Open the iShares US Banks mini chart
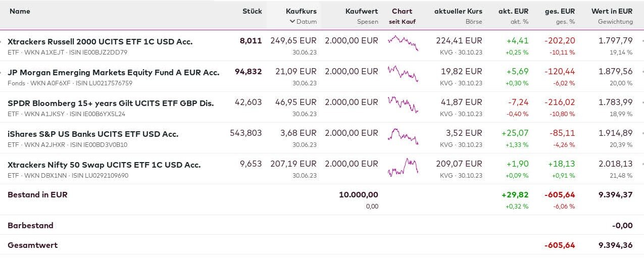This screenshot has height=258, width=644. pyautogui.click(x=403, y=136)
